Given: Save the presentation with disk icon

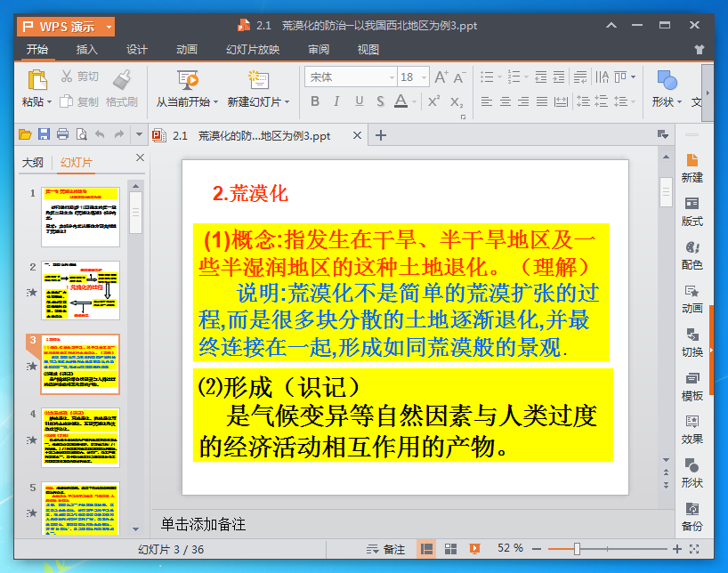Looking at the screenshot, I should point(44,134).
